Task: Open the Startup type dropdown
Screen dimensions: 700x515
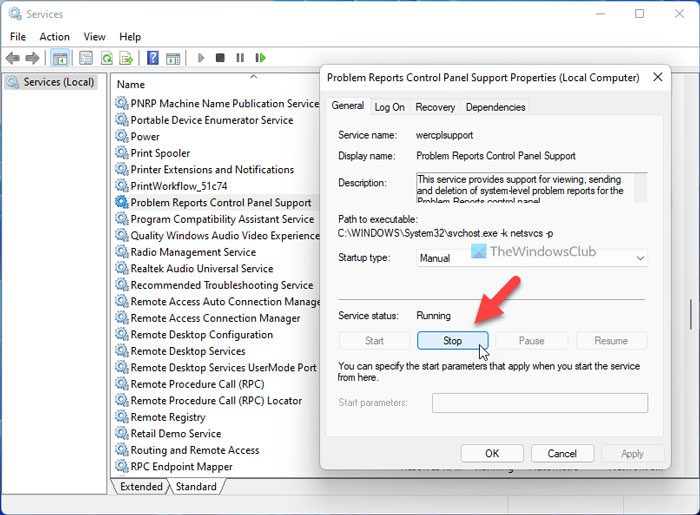Action: (x=531, y=258)
